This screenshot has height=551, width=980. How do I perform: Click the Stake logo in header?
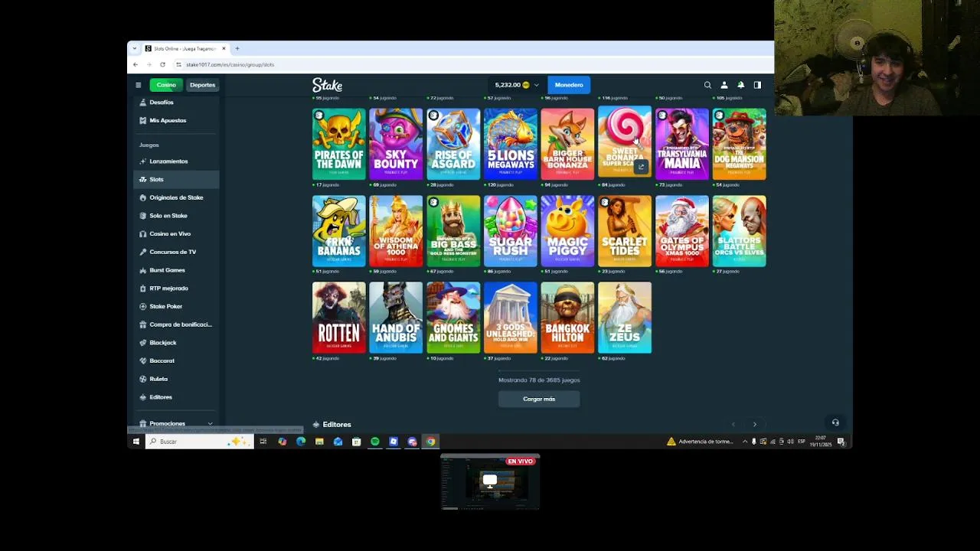pyautogui.click(x=327, y=85)
